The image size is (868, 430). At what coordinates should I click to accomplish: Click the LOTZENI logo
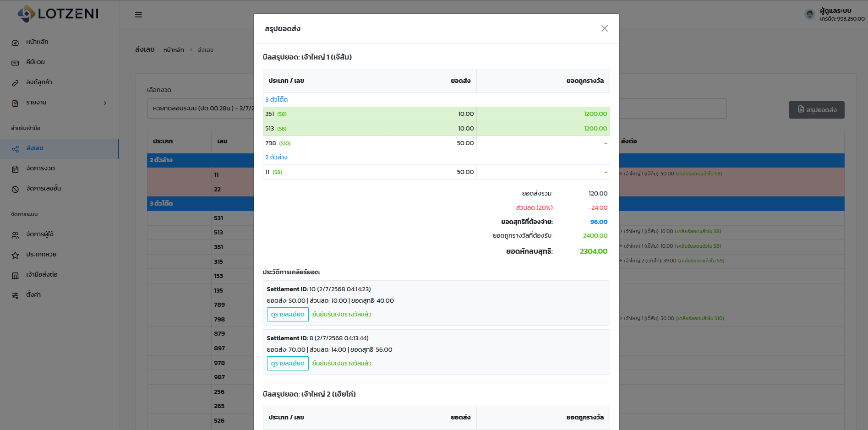coord(58,14)
